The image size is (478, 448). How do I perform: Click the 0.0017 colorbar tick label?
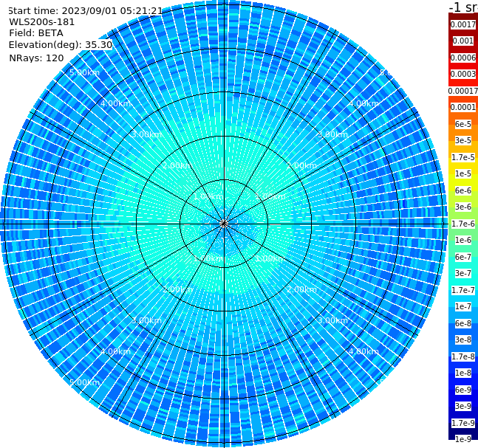(463, 24)
